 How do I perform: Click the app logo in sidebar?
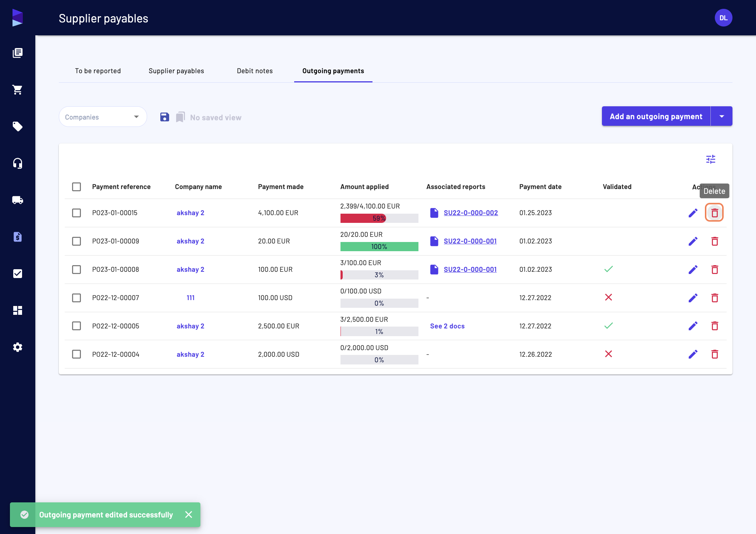pos(18,18)
